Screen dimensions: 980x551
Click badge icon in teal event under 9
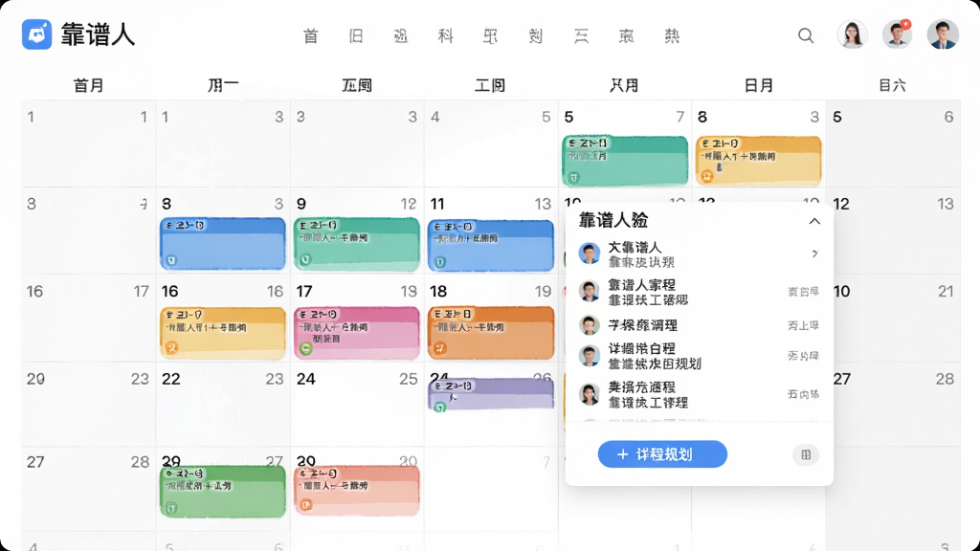tap(305, 259)
